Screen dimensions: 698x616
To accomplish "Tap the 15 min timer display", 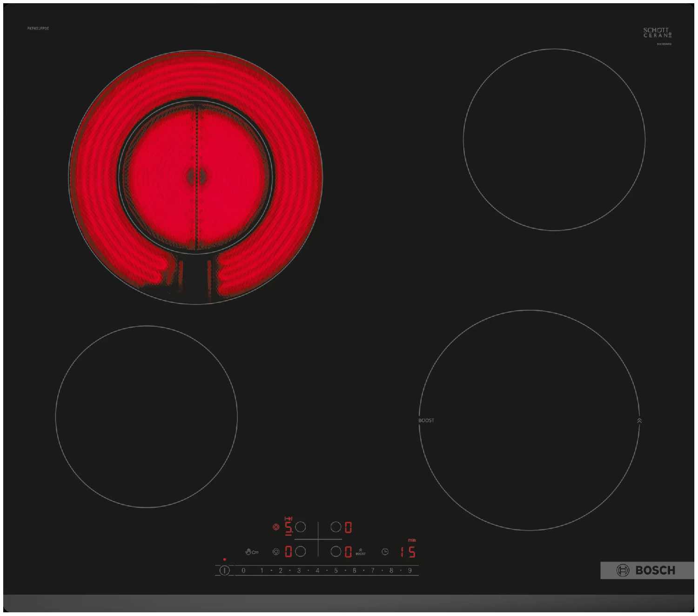I will point(408,552).
